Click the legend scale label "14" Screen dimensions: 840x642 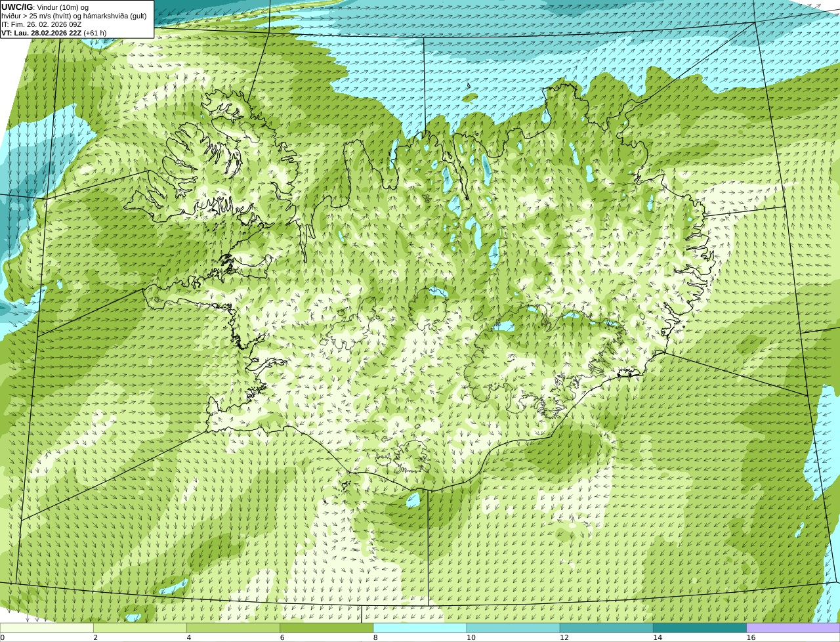(658, 637)
